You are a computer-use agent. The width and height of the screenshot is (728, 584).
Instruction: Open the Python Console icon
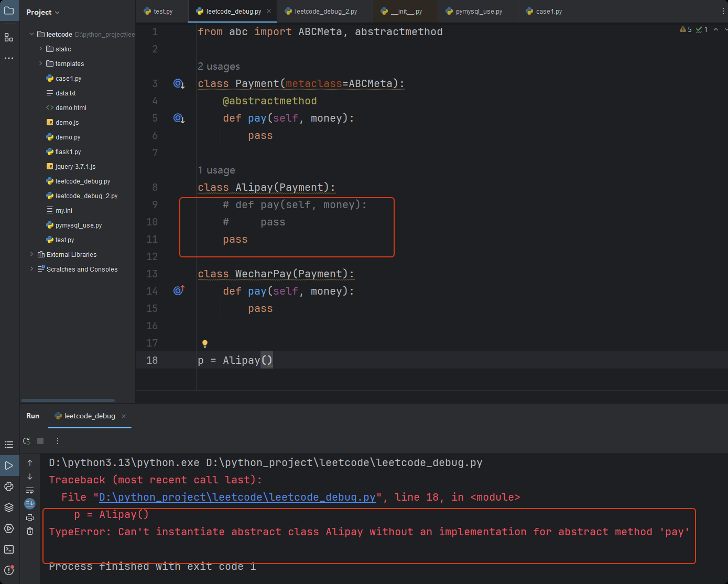coord(9,486)
